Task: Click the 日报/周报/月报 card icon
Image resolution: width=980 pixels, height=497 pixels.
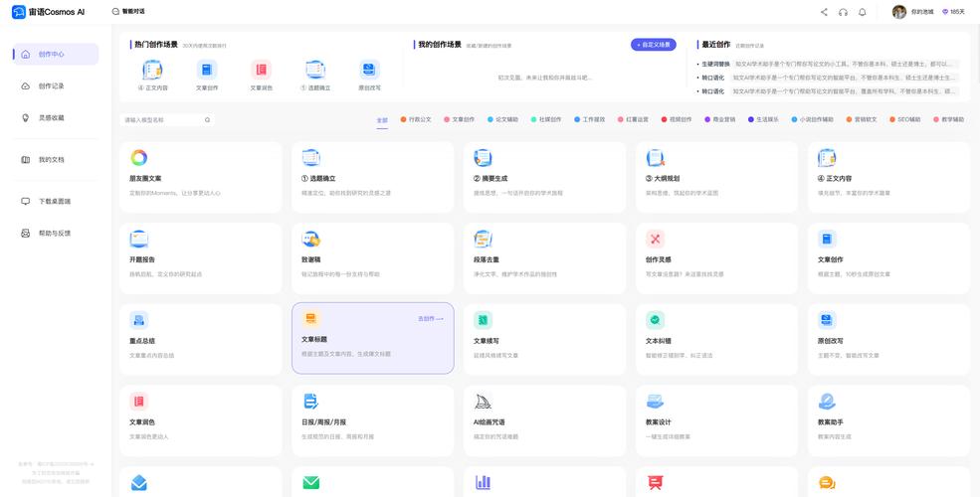Action: click(x=310, y=402)
